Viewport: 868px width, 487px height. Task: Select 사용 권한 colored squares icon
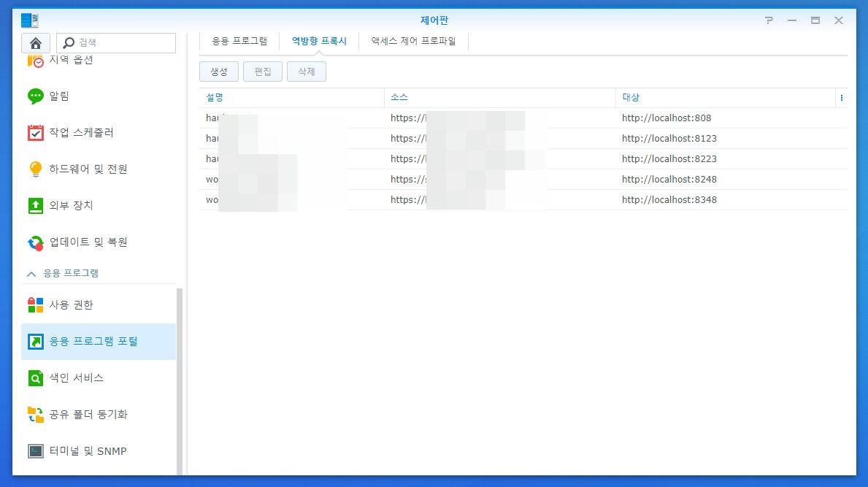point(36,305)
